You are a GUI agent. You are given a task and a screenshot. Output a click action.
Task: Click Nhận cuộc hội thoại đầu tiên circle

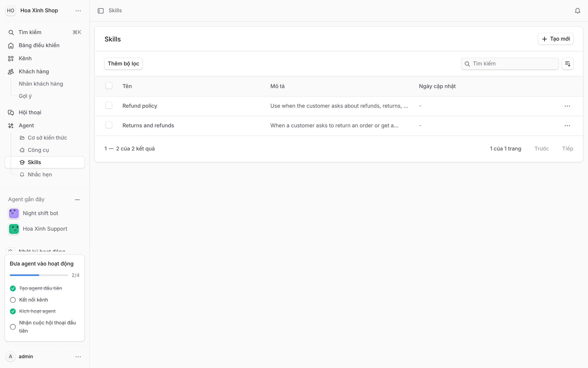click(x=13, y=327)
